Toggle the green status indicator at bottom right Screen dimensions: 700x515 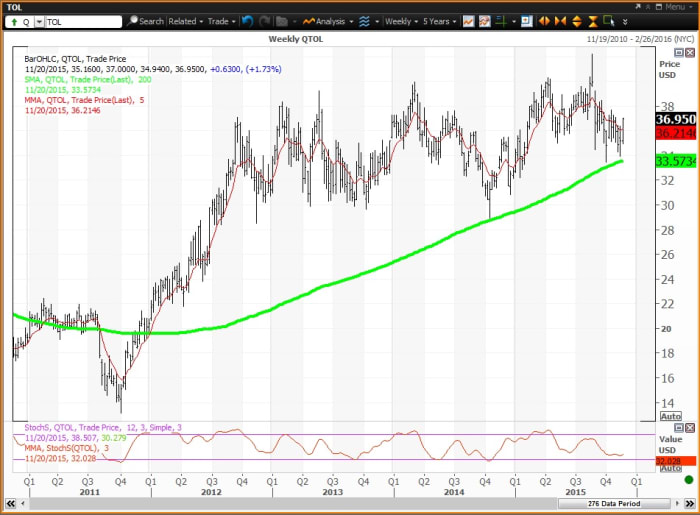[x=688, y=481]
